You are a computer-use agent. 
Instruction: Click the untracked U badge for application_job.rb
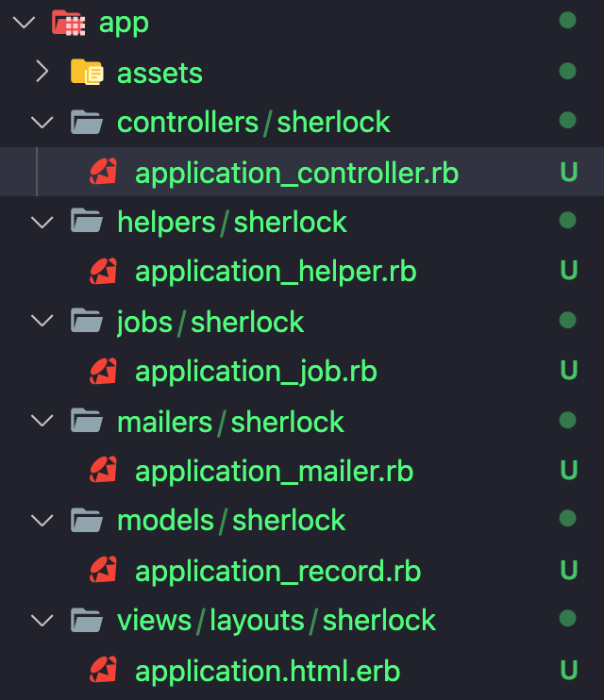pyautogui.click(x=568, y=371)
